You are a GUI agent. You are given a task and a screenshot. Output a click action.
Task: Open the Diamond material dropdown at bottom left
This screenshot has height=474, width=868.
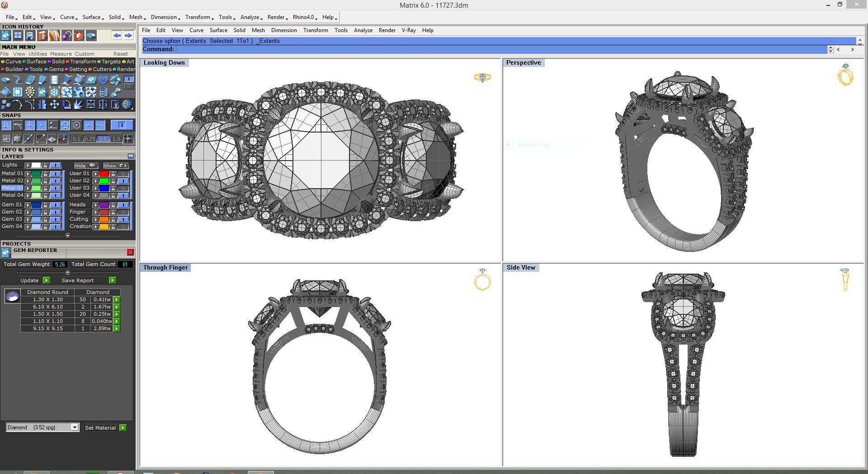[x=74, y=427]
